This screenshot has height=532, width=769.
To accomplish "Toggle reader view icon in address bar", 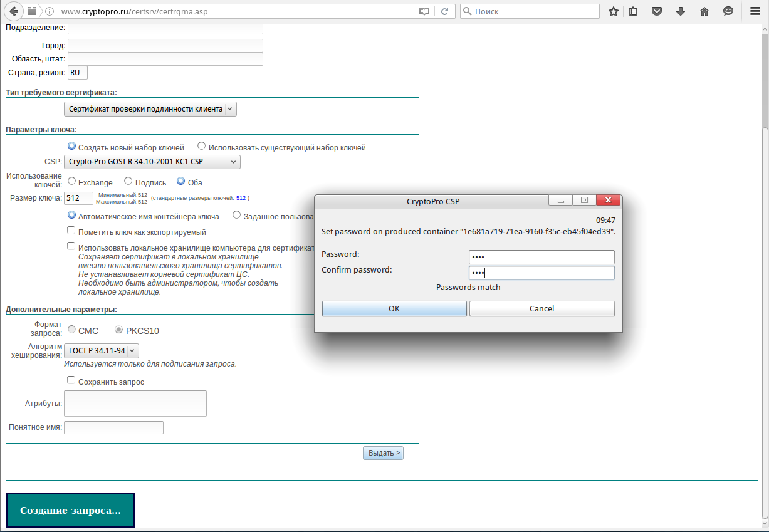I will click(x=424, y=11).
